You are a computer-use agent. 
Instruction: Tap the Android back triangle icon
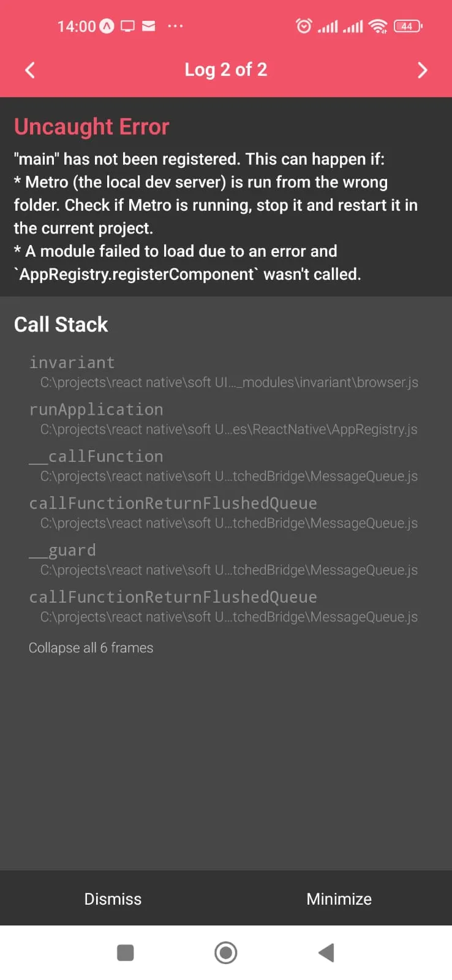coord(326,952)
